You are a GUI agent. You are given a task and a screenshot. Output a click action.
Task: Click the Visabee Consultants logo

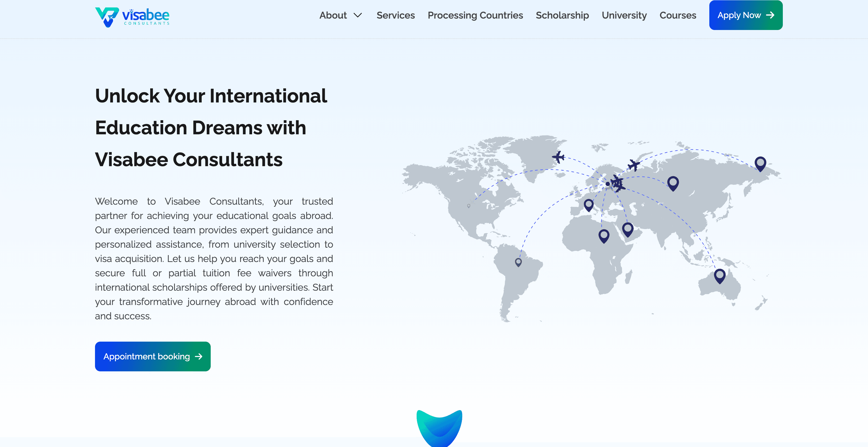[132, 17]
